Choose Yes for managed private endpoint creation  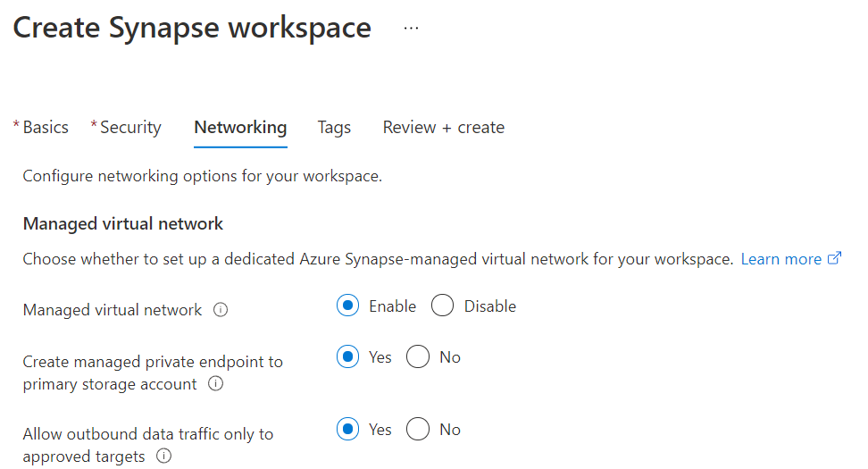click(347, 357)
